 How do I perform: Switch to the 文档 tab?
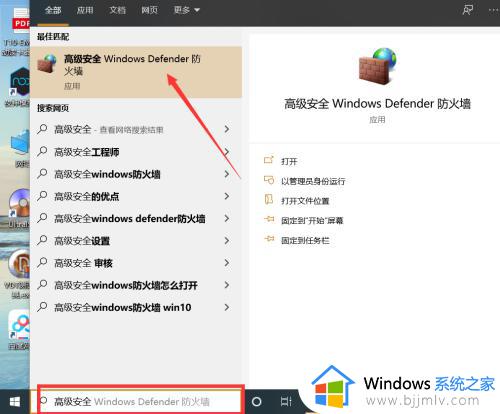point(117,10)
